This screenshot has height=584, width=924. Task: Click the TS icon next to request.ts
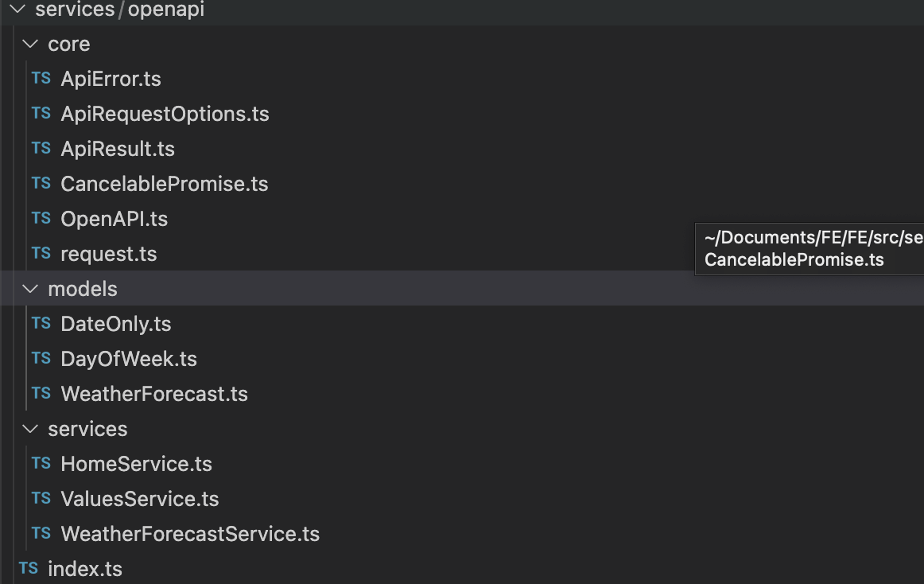pos(41,254)
